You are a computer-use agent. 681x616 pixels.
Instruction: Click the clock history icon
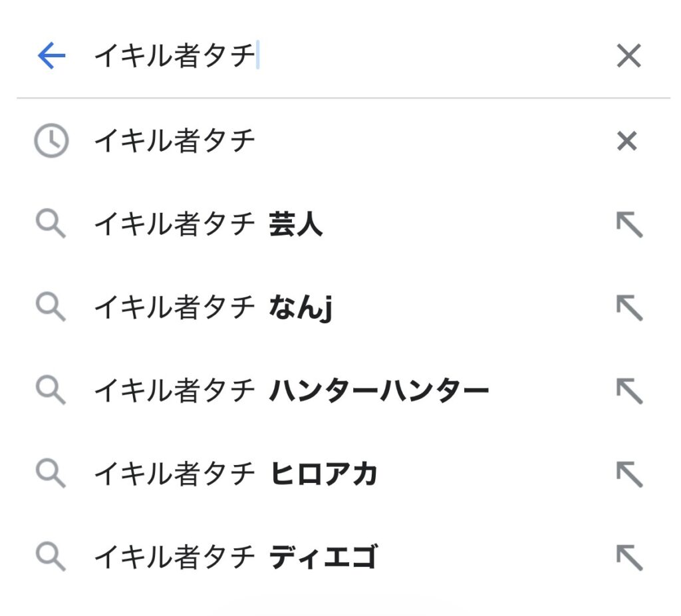51,141
